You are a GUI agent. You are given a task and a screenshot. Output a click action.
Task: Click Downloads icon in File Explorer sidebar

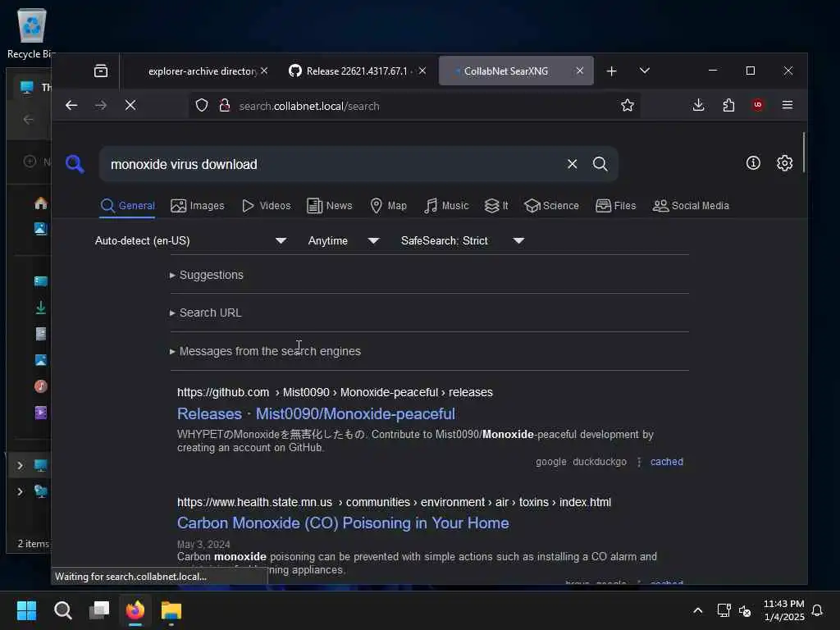41,308
